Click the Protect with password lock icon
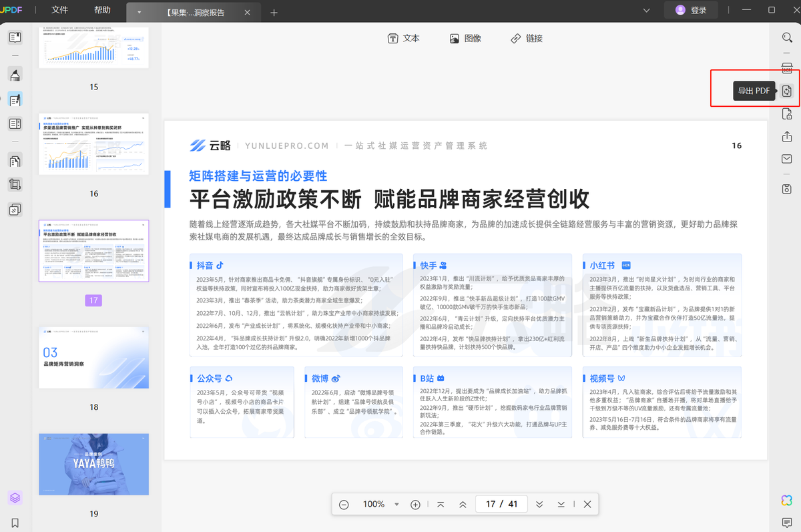 pos(787,114)
